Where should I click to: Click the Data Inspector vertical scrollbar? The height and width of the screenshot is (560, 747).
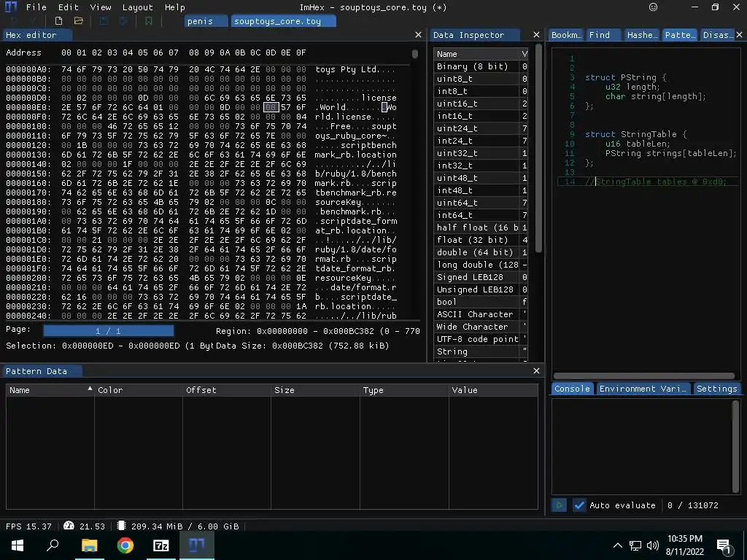[x=538, y=149]
